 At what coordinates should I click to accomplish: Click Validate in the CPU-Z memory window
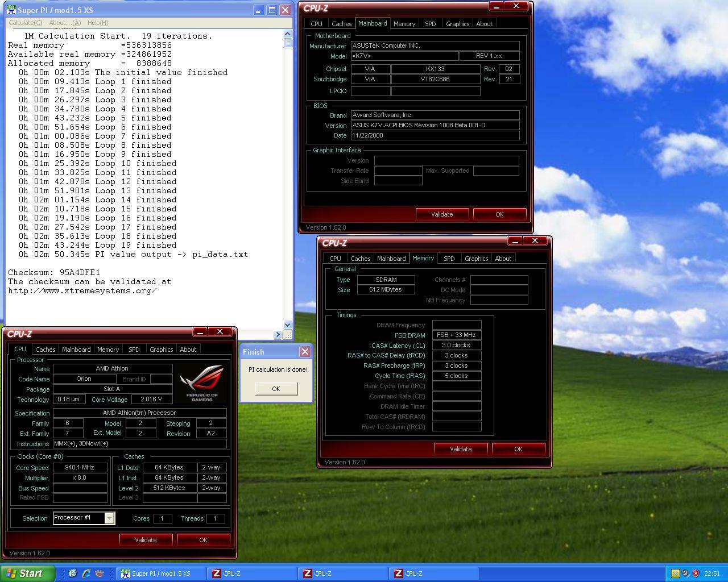pyautogui.click(x=461, y=449)
